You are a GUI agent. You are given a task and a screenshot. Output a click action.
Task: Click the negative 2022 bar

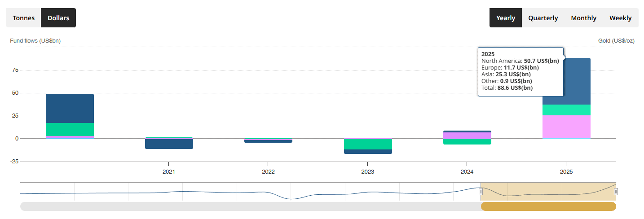(x=268, y=141)
